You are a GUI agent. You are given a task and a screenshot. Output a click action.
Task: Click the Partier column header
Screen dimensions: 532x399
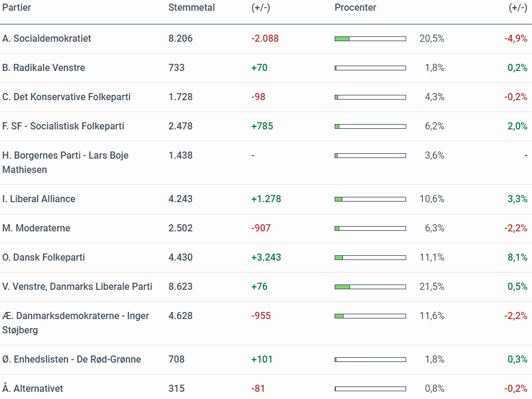pyautogui.click(x=17, y=8)
